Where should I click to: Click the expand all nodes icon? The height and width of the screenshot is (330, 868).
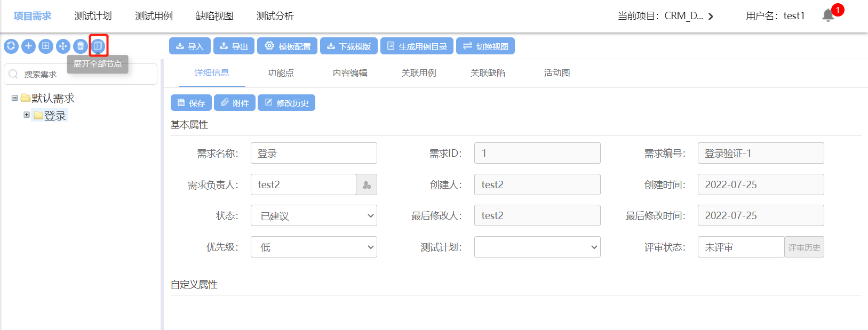tap(98, 46)
